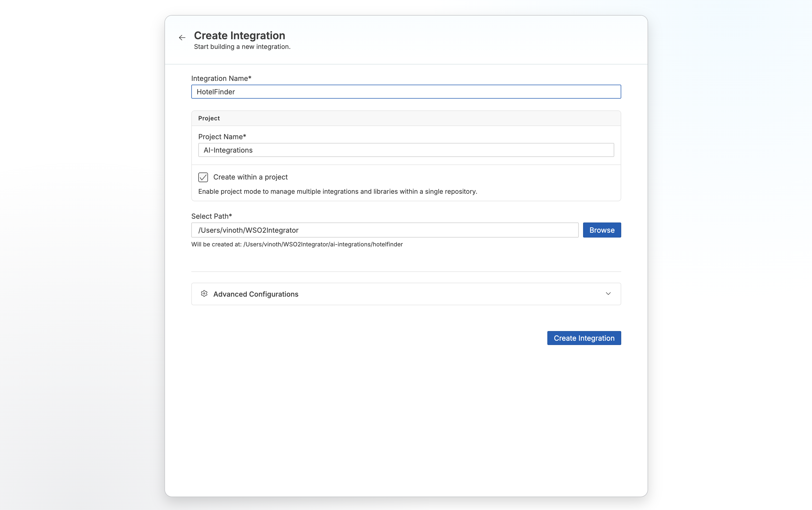Image resolution: width=812 pixels, height=510 pixels.
Task: Toggle the 'Create within a project' label
Action: [250, 177]
